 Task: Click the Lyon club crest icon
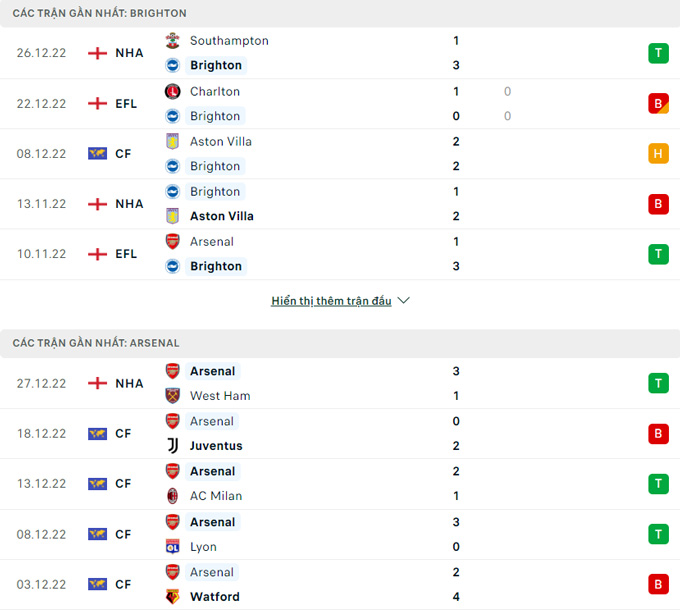click(x=173, y=547)
